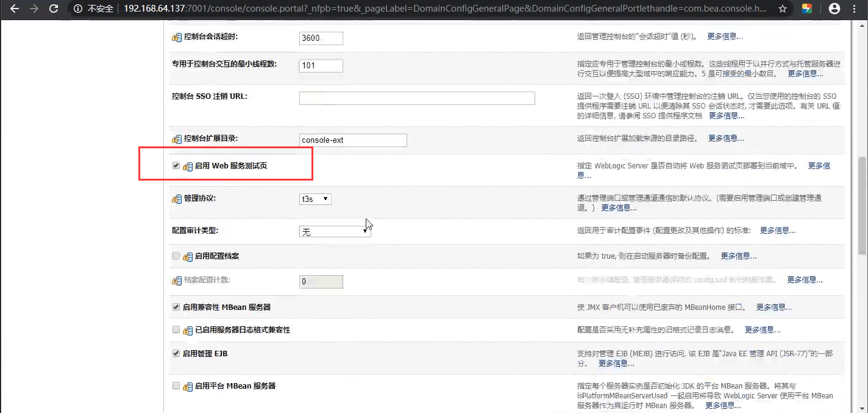Toggle 启用管理 EJB checkbox
This screenshot has width=868, height=413.
pos(176,353)
